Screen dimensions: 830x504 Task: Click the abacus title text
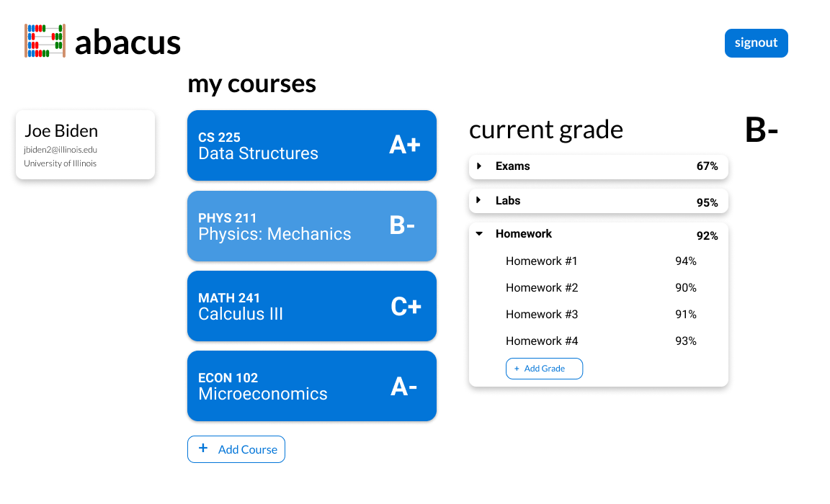point(128,42)
